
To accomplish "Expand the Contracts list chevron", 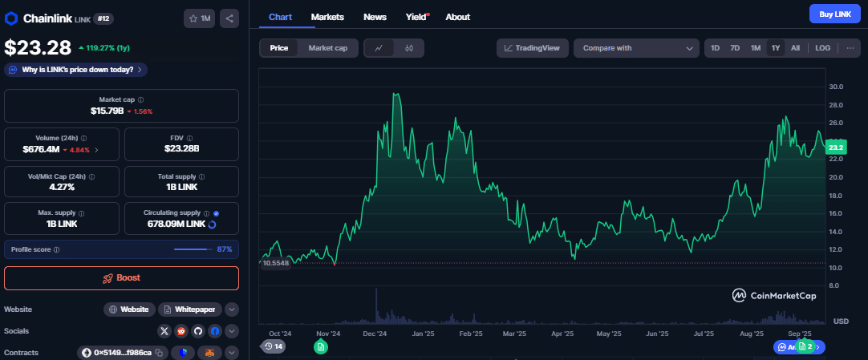I will pyautogui.click(x=232, y=352).
